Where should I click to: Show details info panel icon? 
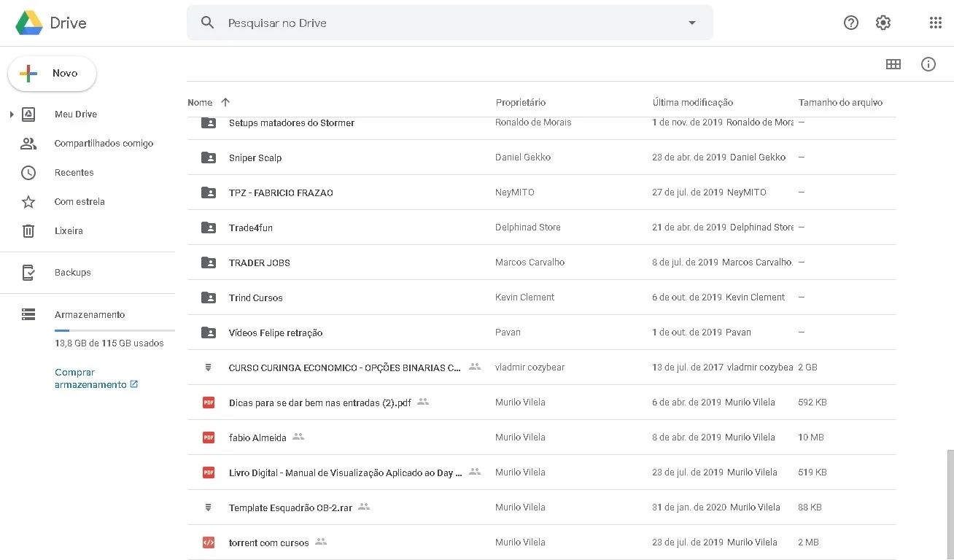coord(928,64)
